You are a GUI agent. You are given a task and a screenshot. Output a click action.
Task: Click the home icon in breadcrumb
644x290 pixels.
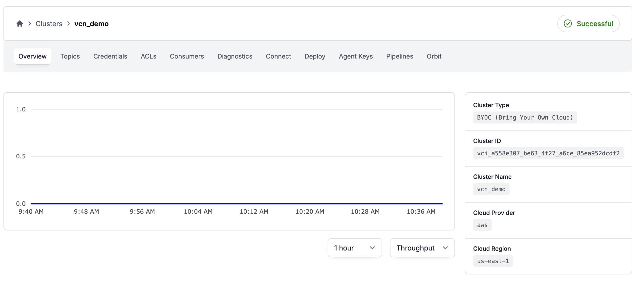coord(20,23)
